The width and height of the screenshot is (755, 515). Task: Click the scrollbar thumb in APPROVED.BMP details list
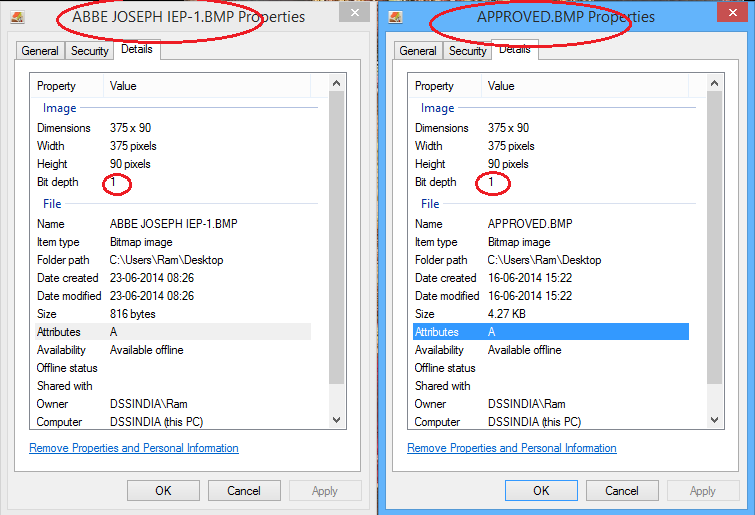[x=715, y=238]
